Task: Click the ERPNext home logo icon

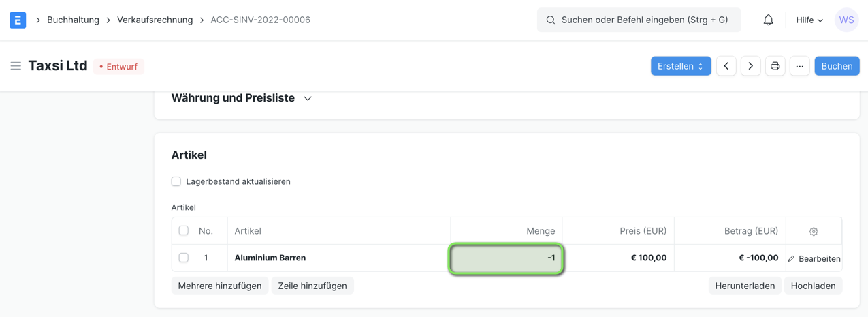Action: [18, 20]
